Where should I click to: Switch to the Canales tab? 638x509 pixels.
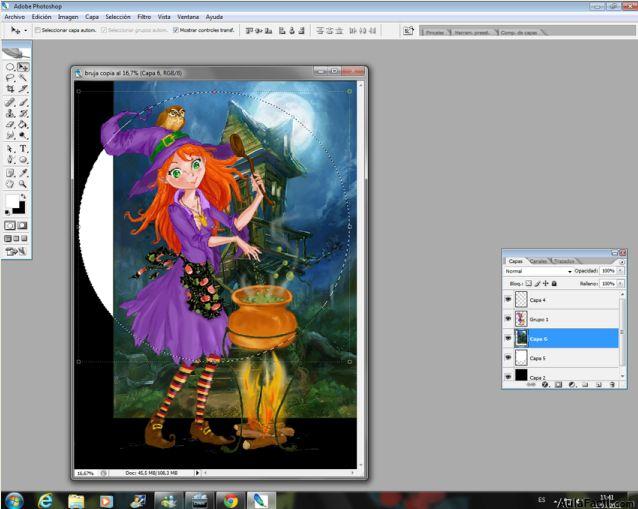(x=538, y=261)
